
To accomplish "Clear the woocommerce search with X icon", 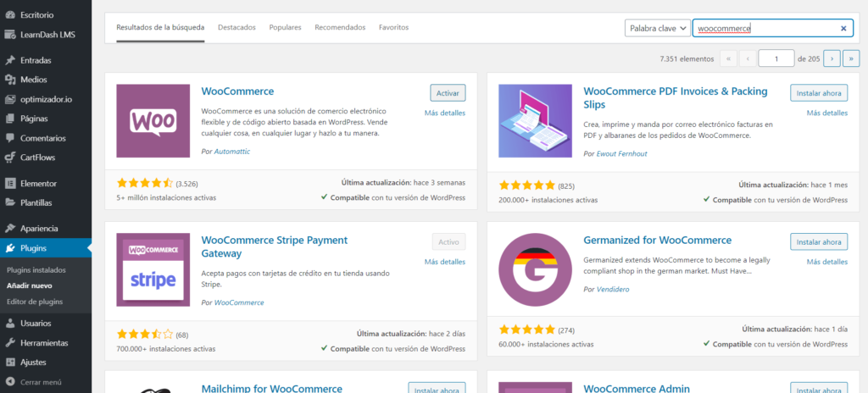I will pos(843,28).
